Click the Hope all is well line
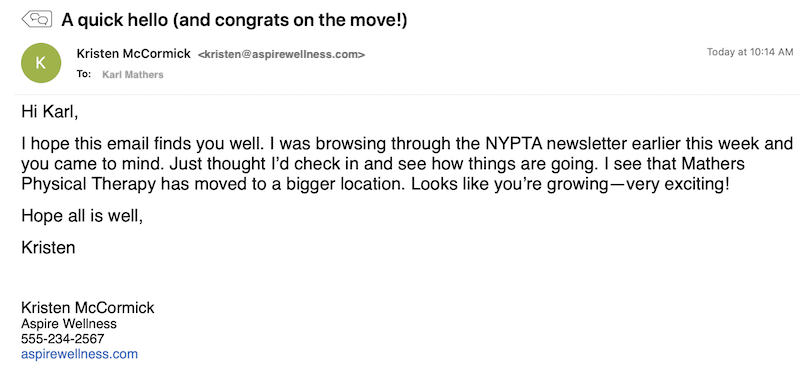Image resolution: width=800 pixels, height=366 pixels. [x=82, y=216]
